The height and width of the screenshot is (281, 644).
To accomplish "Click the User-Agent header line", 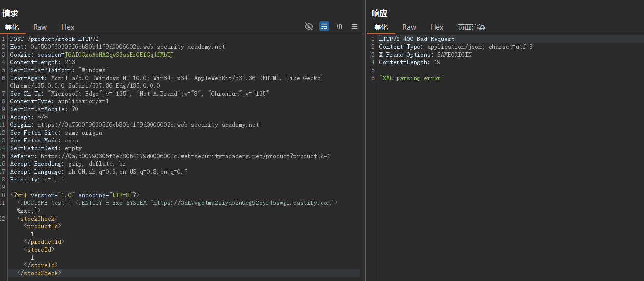I will 167,82.
